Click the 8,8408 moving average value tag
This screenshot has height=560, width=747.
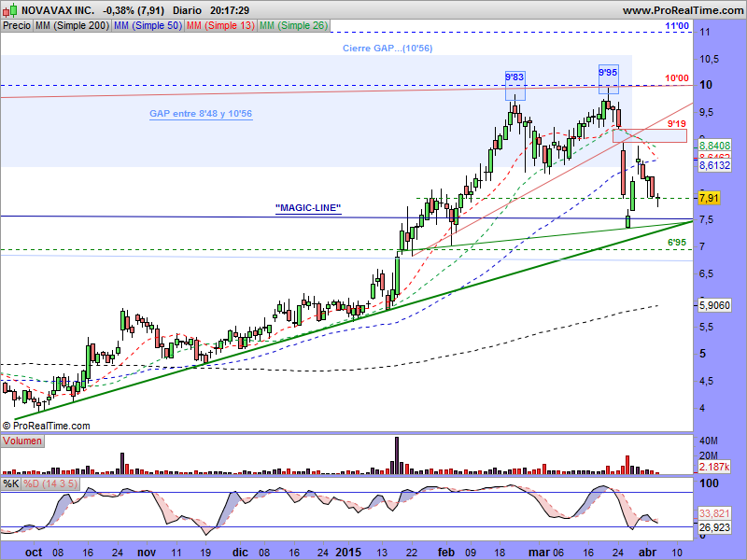point(714,146)
